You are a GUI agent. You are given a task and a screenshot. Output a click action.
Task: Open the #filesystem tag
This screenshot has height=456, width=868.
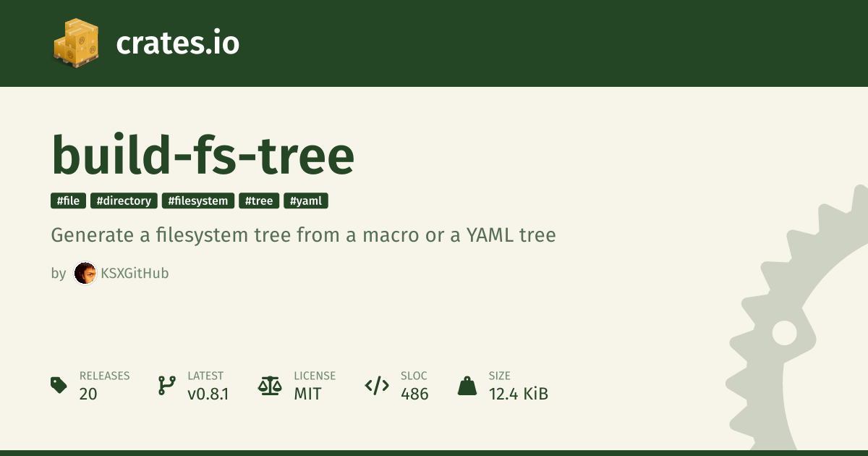pyautogui.click(x=198, y=201)
